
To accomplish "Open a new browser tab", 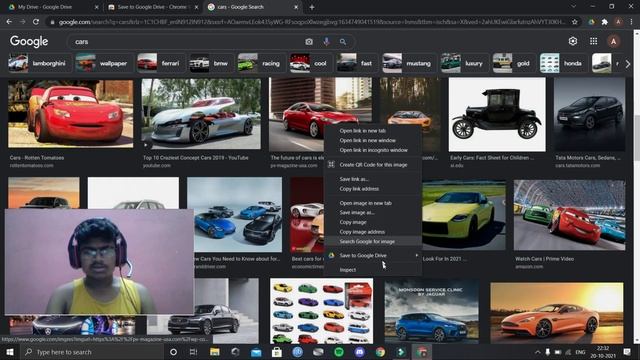I will click(x=312, y=7).
